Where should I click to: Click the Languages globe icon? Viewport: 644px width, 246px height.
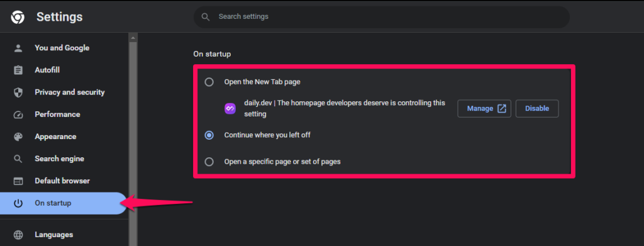[18, 235]
